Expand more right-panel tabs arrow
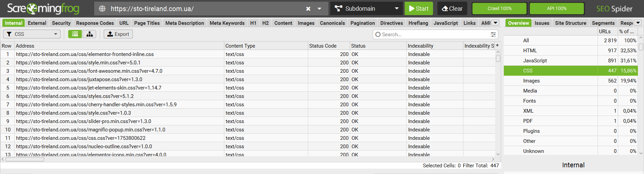 pyautogui.click(x=638, y=23)
